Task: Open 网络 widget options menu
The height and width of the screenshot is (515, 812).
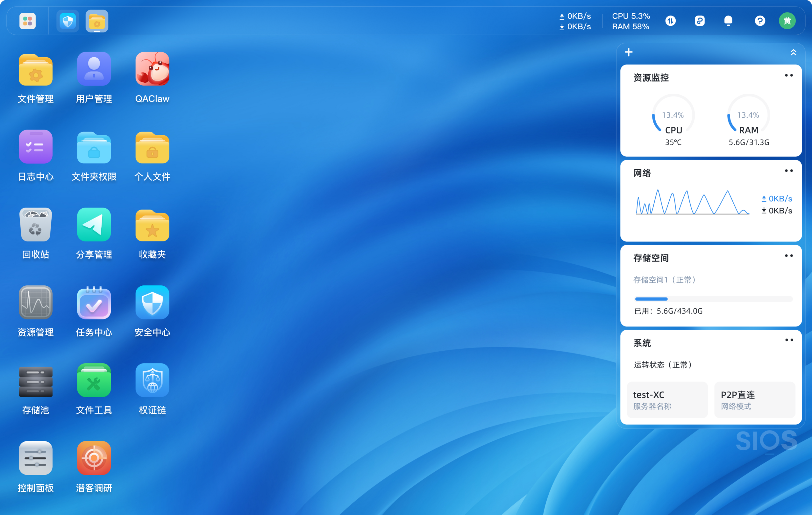Action: pyautogui.click(x=789, y=171)
